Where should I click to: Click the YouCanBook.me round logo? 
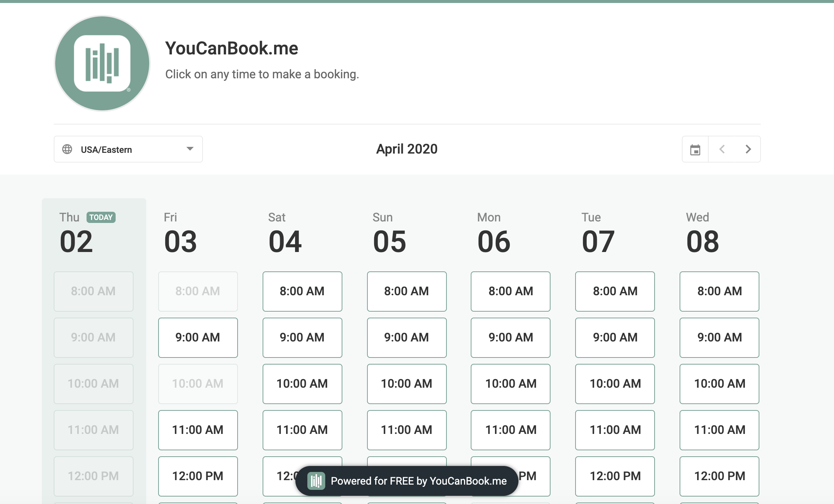(102, 63)
